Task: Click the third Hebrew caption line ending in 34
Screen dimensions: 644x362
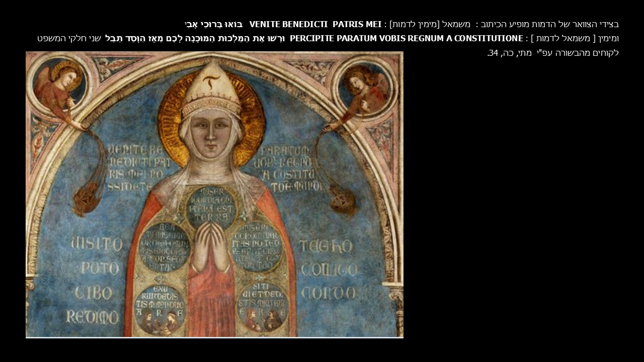Action: tap(552, 53)
